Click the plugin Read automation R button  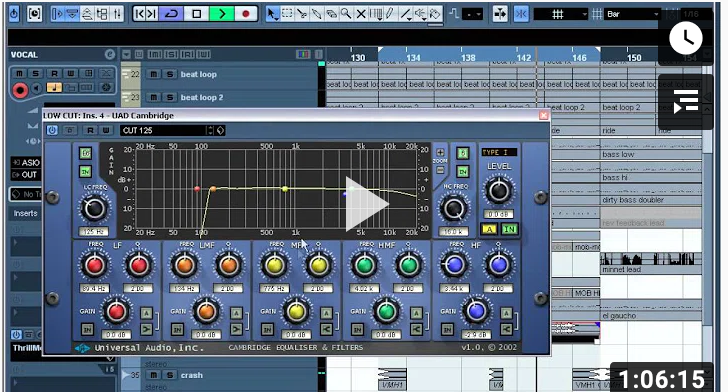90,131
